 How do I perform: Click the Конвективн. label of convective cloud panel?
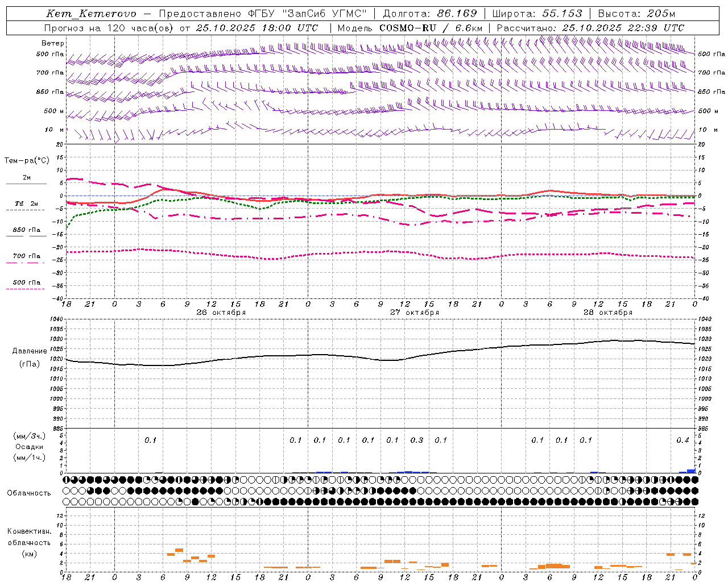tap(29, 531)
